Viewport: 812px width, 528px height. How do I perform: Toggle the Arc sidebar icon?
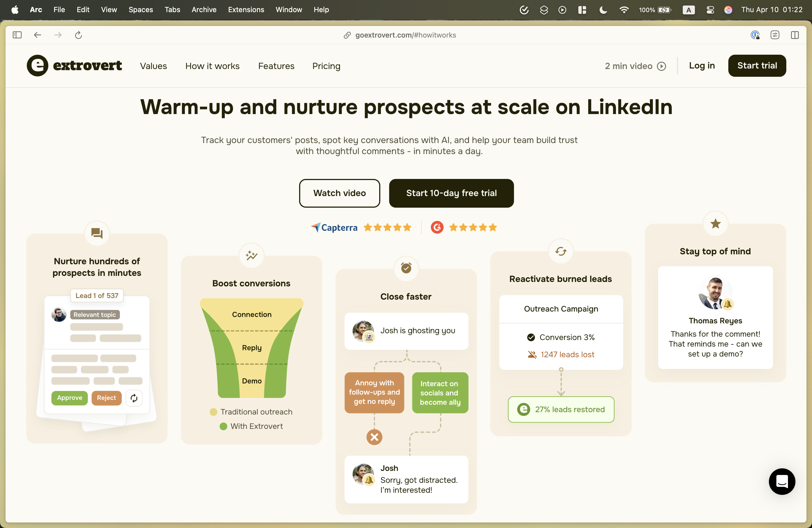(x=17, y=35)
